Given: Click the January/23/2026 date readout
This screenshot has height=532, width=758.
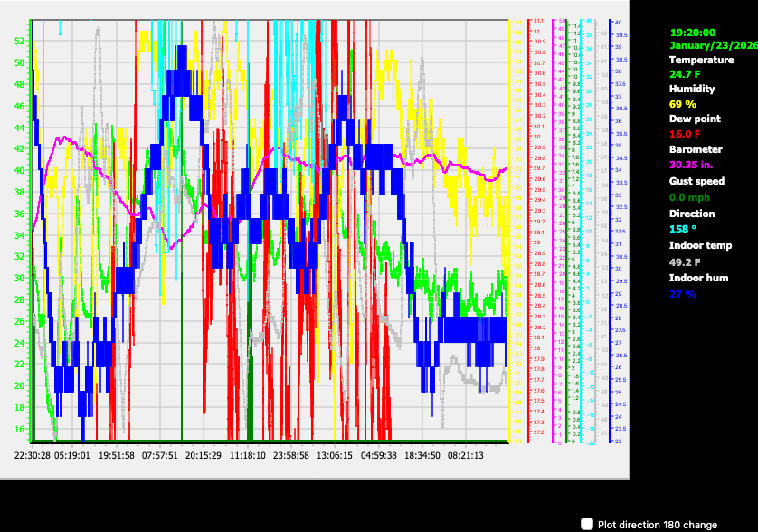Looking at the screenshot, I should (713, 44).
